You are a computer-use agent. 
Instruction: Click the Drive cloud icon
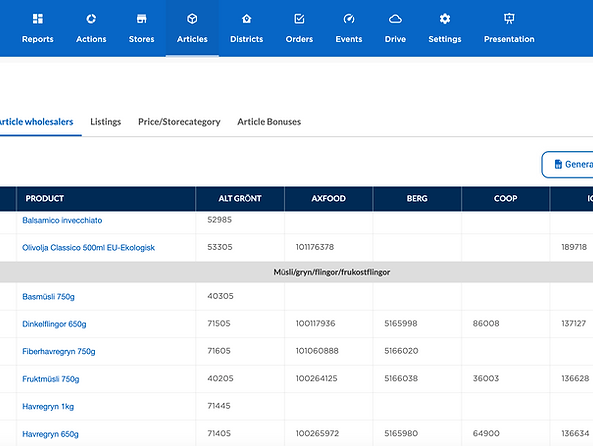click(395, 19)
